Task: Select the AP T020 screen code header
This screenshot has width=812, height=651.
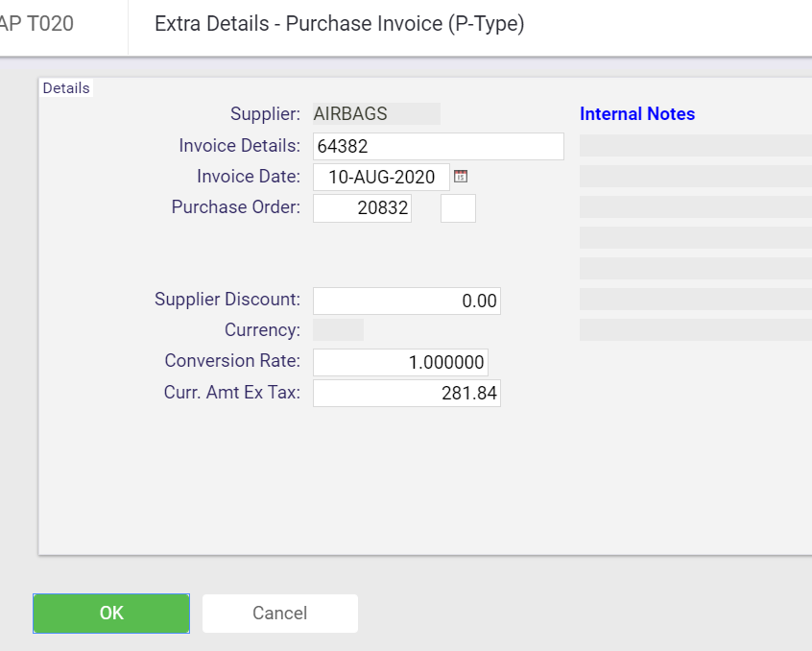Action: click(36, 24)
